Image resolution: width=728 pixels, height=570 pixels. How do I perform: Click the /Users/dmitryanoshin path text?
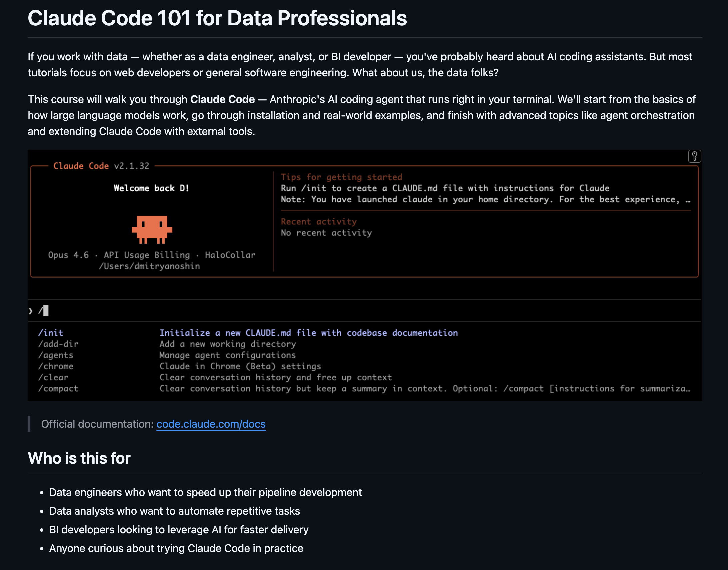(149, 266)
